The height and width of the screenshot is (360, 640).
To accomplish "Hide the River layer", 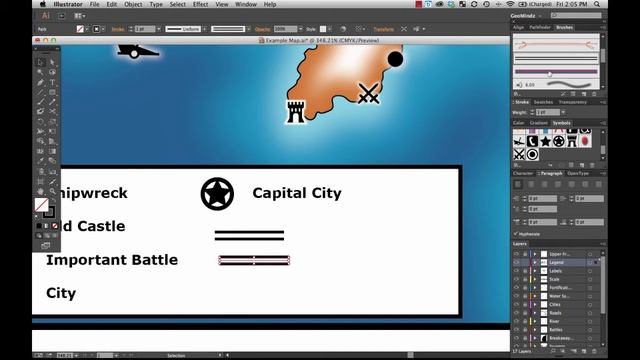I will point(516,321).
